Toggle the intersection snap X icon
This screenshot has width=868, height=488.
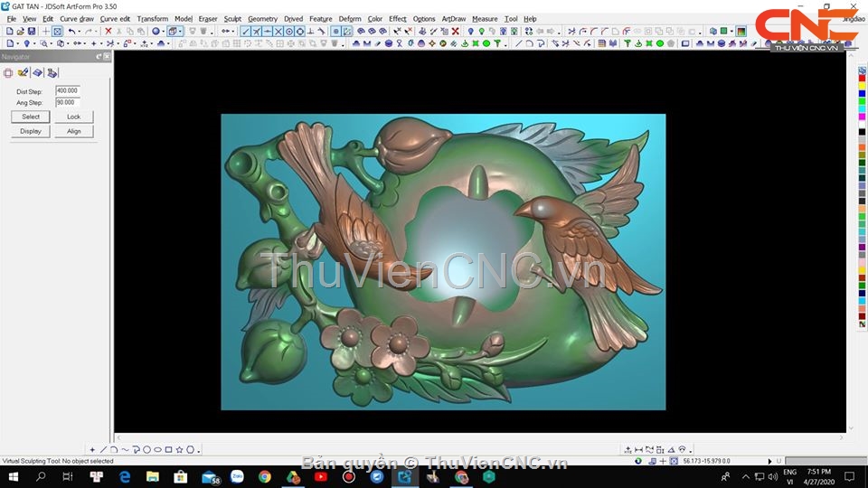coord(278,32)
